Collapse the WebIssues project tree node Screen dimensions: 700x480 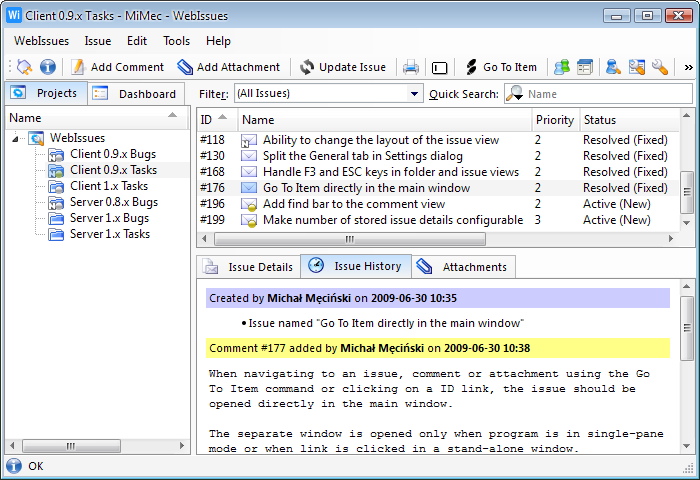click(15, 138)
